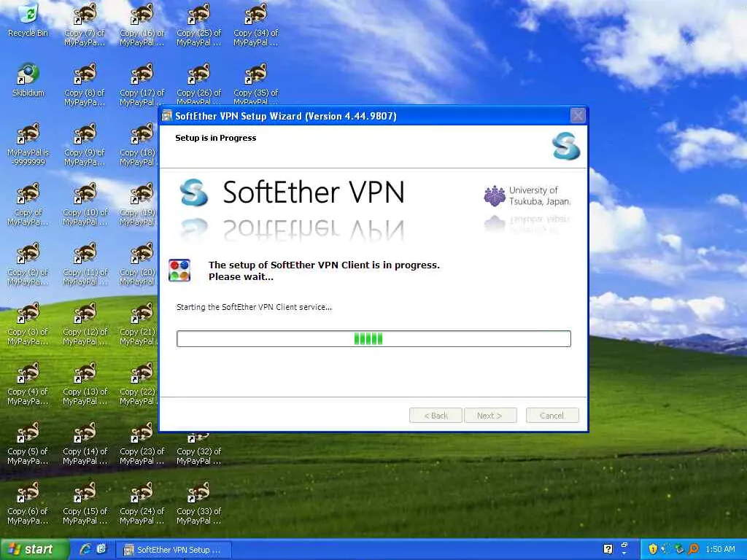Screen dimensions: 747x560
Task: Select the Copy (10) of MyPayPal shortcut
Action: [85, 204]
